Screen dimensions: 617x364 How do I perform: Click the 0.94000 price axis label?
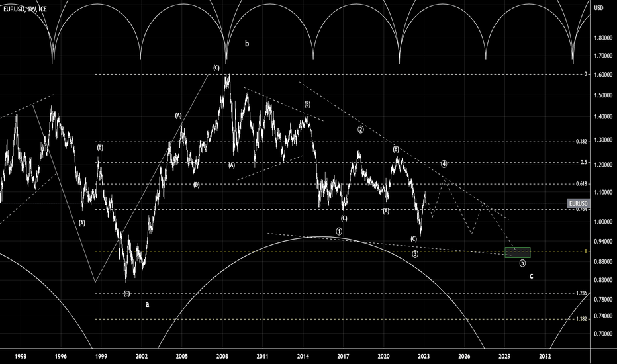tap(603, 241)
